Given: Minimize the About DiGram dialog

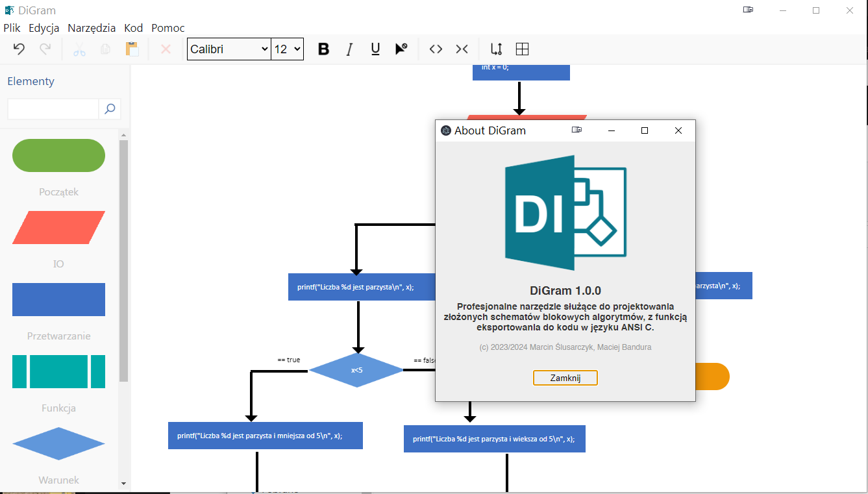Looking at the screenshot, I should [611, 130].
